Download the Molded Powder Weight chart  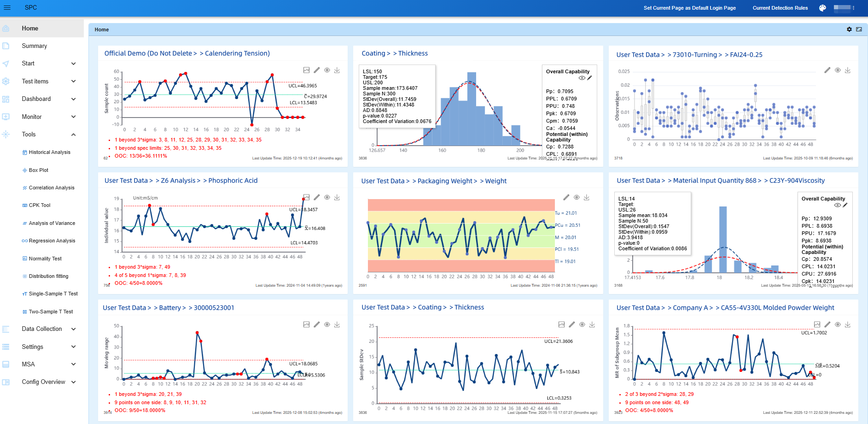848,324
